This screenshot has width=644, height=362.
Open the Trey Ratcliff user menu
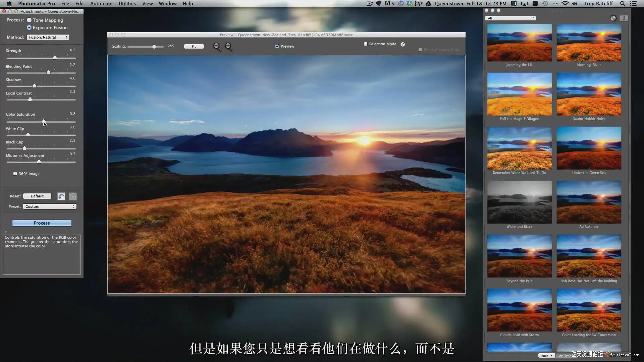click(x=598, y=4)
